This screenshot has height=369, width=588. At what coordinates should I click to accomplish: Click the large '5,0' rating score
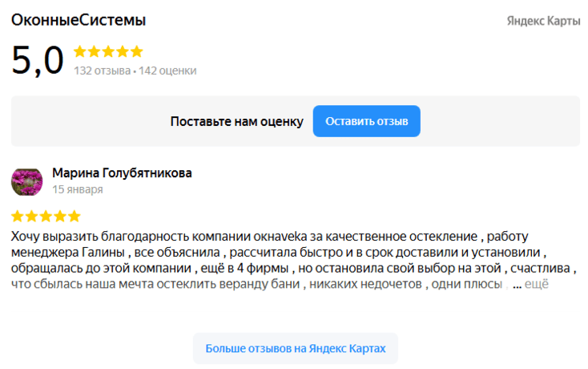(38, 60)
